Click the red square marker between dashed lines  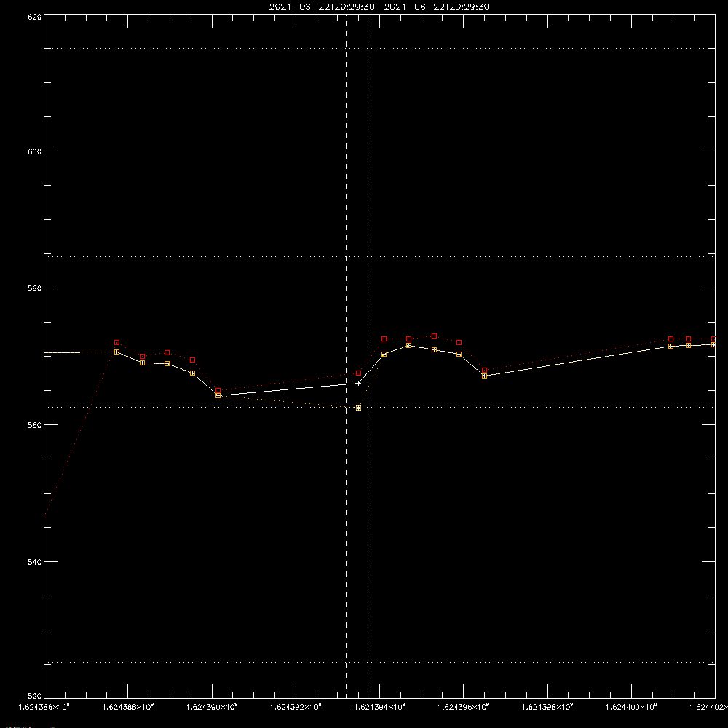pos(358,373)
